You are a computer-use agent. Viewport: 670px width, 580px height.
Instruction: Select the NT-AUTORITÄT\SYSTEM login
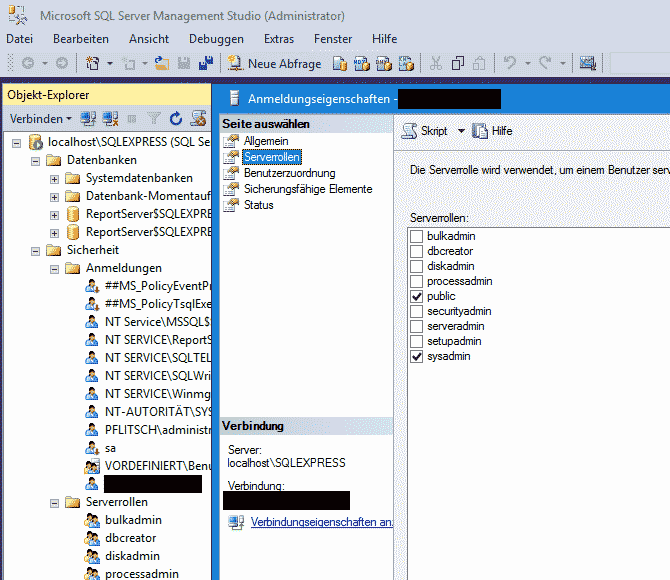tap(158, 412)
